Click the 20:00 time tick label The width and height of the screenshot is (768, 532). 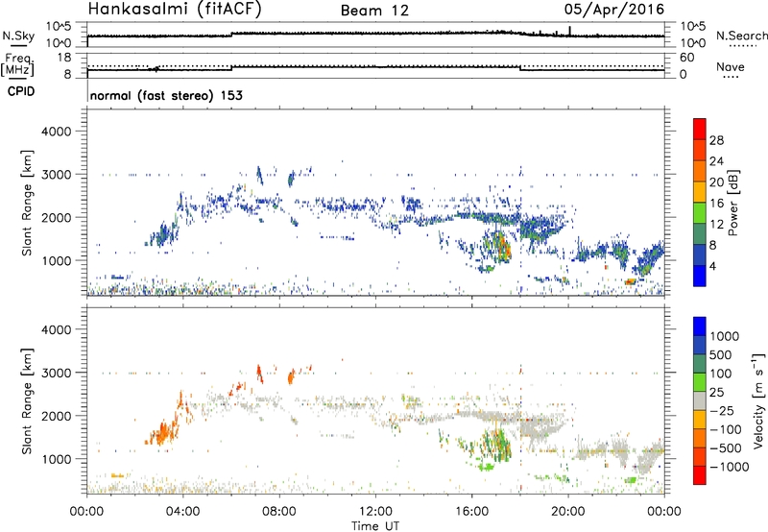coord(568,512)
